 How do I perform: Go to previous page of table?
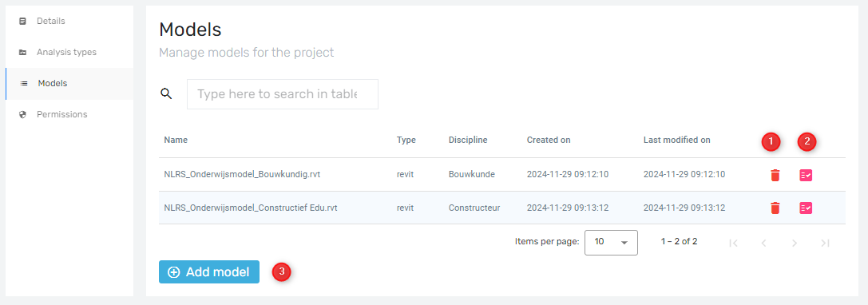click(764, 243)
